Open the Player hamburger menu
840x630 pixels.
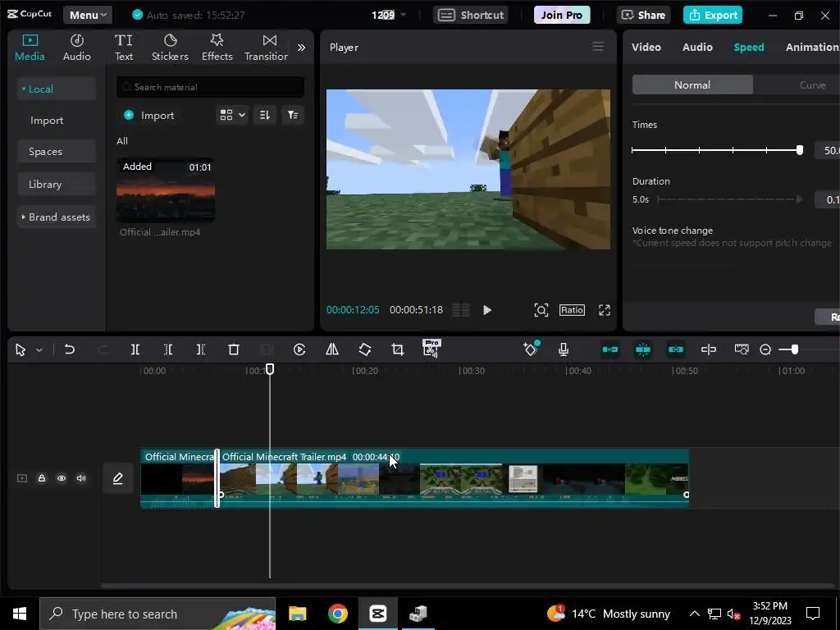tap(598, 47)
